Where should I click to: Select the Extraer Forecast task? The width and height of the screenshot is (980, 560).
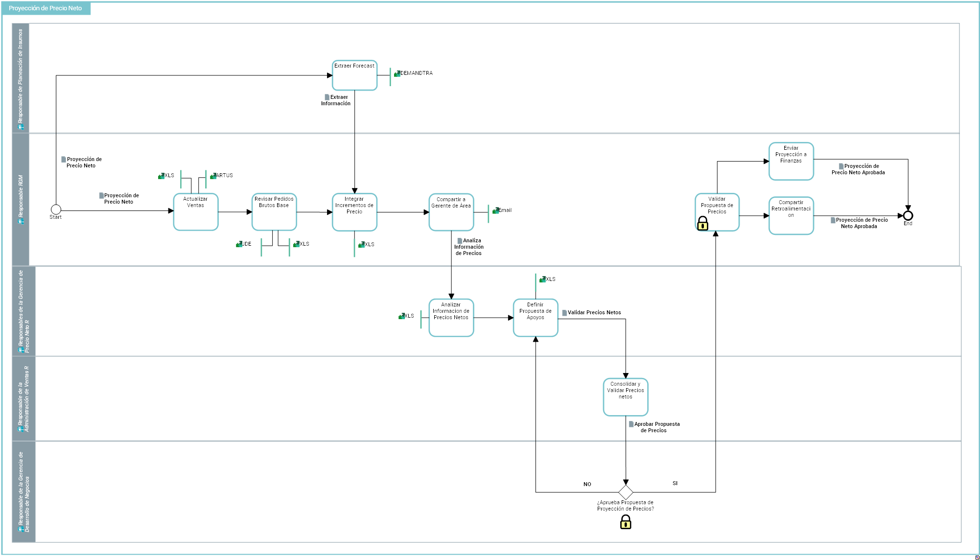pos(354,75)
